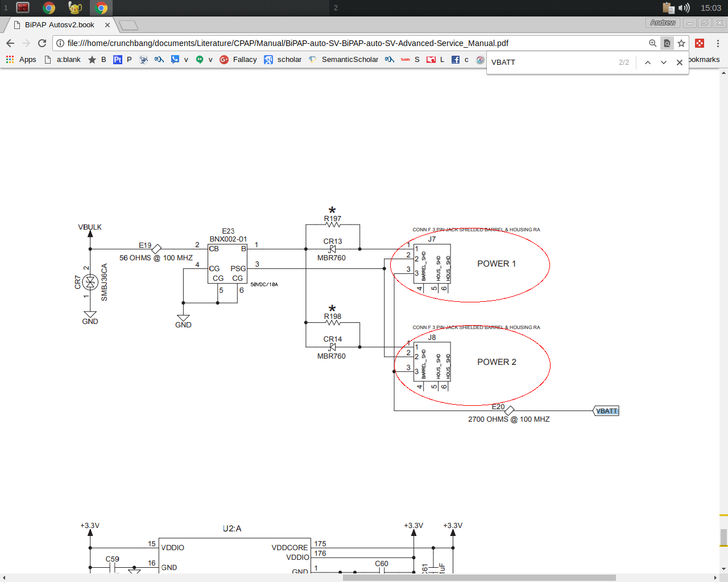The image size is (728, 582).
Task: Click the address bar URL
Action: tap(288, 43)
